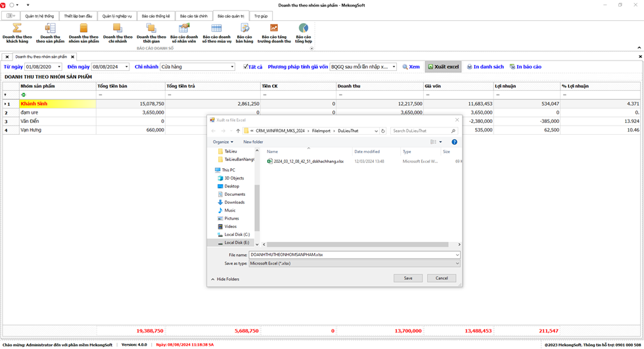Click the help icon in the save dialog
Screen dimensions: 644x349
[454, 142]
